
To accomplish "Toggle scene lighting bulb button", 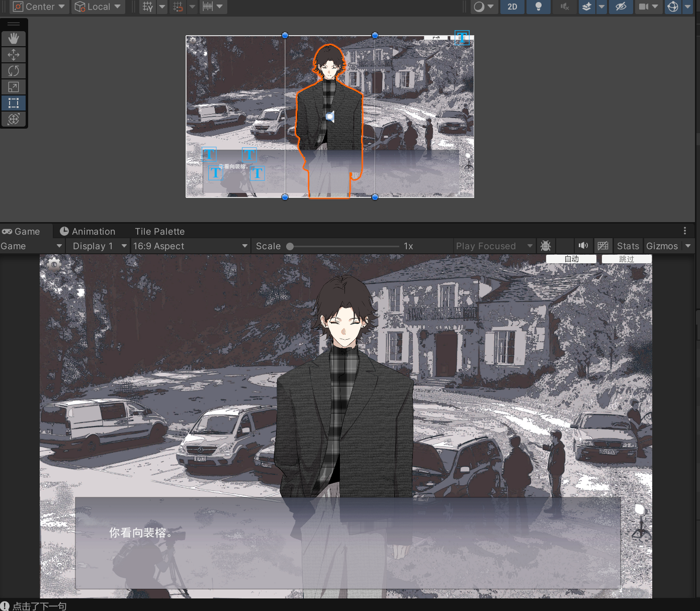I will click(538, 7).
